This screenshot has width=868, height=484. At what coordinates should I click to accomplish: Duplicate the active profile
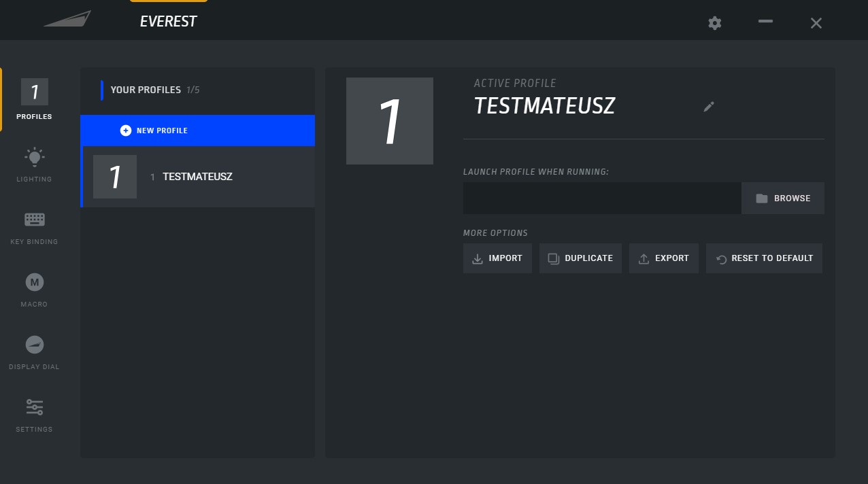pyautogui.click(x=580, y=258)
